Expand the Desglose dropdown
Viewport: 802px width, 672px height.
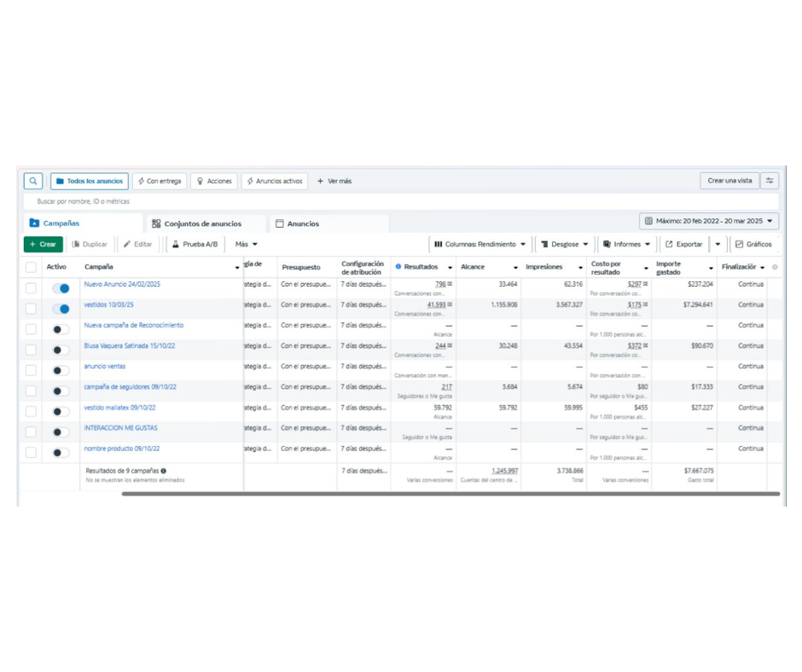pos(565,245)
